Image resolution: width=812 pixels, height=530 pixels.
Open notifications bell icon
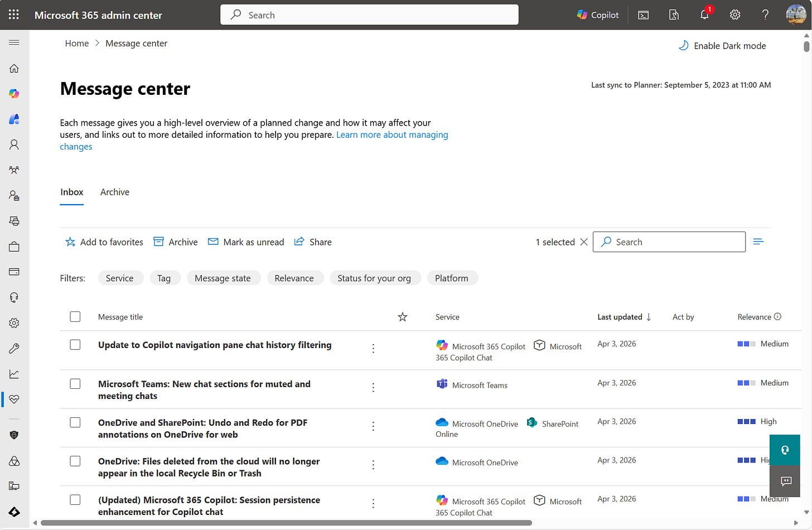pyautogui.click(x=704, y=15)
